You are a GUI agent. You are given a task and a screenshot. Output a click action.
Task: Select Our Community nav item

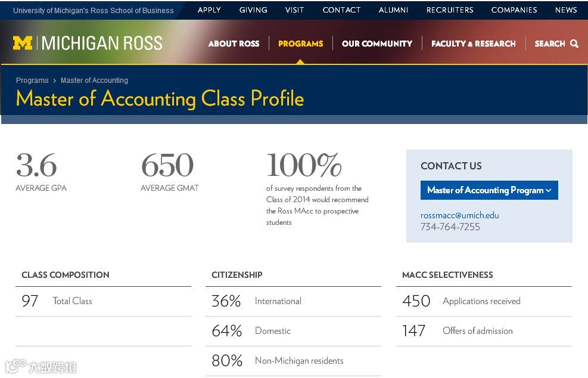[377, 44]
